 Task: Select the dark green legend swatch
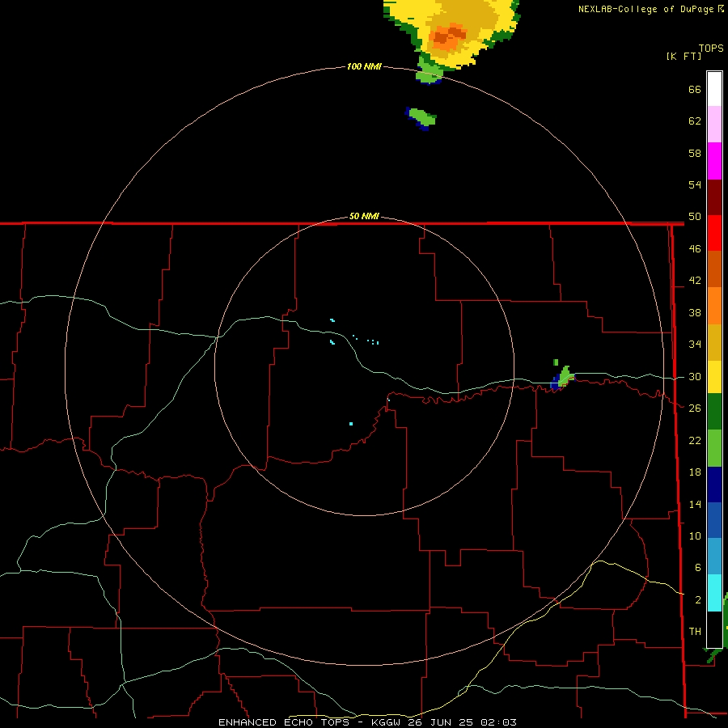click(x=714, y=412)
